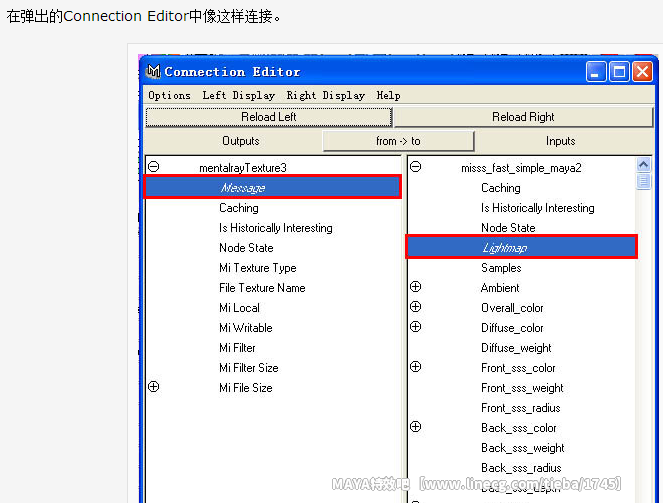The width and height of the screenshot is (663, 503).
Task: Collapse the mentalrayTexture3 node
Action: click(x=154, y=167)
